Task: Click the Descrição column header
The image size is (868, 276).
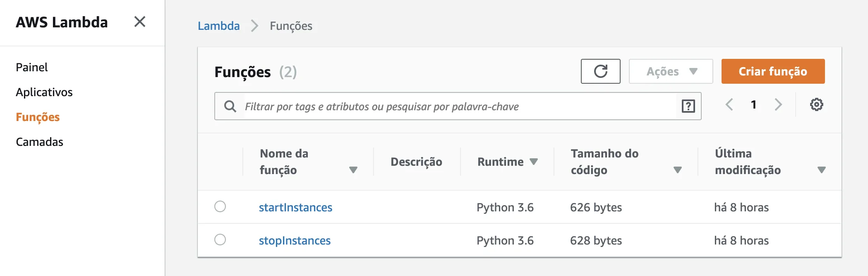Action: point(416,162)
